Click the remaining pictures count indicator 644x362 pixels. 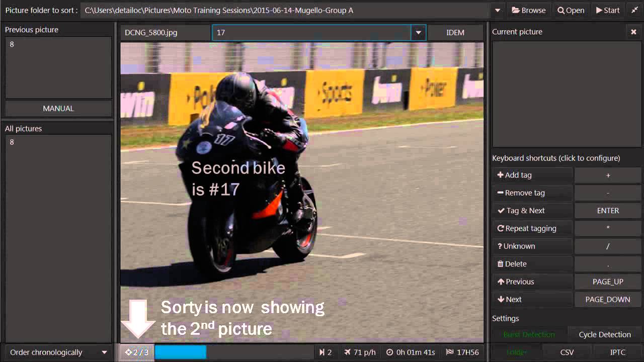pyautogui.click(x=326, y=352)
